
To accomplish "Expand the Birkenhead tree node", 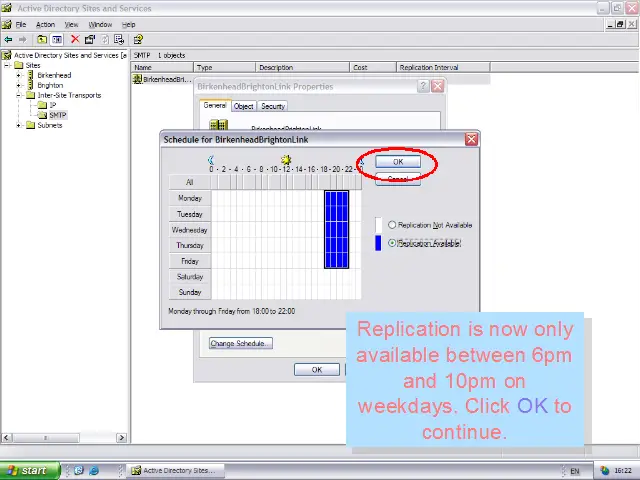I will (x=18, y=75).
